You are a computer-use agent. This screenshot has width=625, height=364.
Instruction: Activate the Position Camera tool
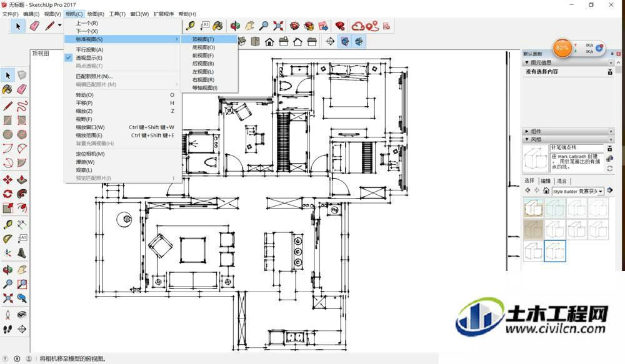pos(7,315)
